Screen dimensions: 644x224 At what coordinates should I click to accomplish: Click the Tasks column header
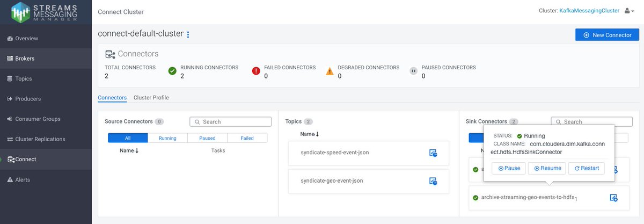[218, 151]
